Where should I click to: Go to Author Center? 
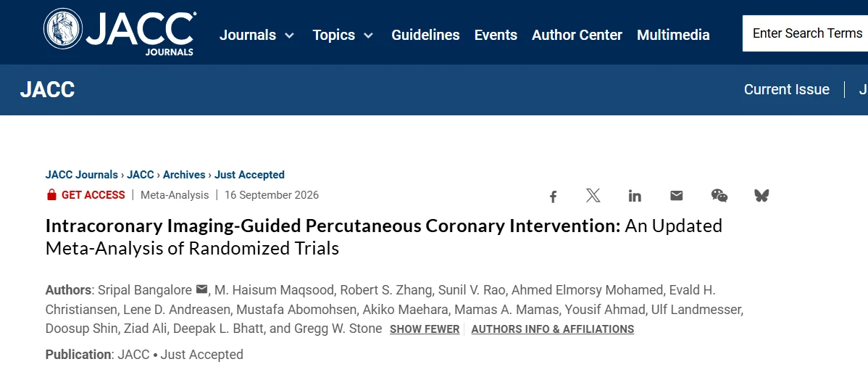point(577,35)
